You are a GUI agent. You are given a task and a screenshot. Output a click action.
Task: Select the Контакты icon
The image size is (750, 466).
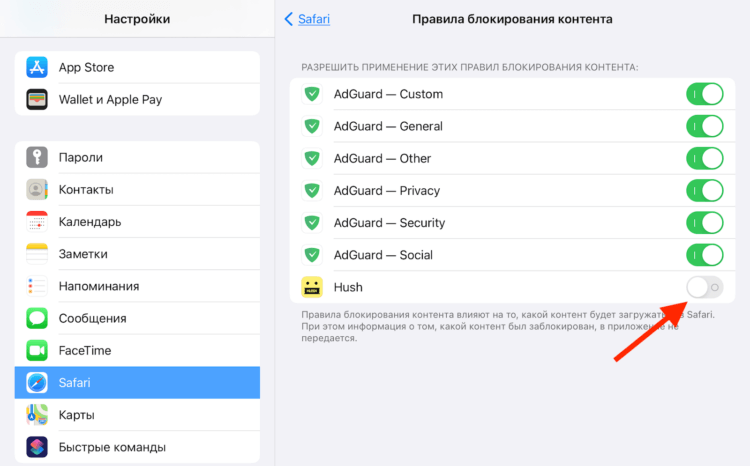[38, 190]
